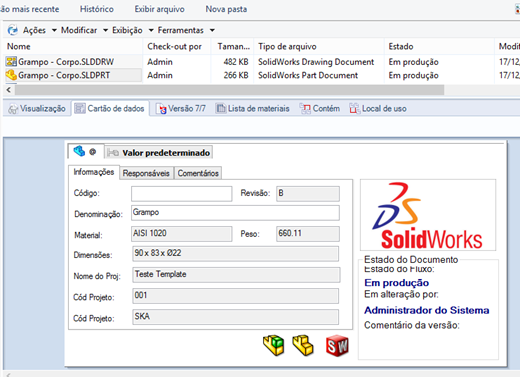Image resolution: width=520 pixels, height=377 pixels.
Task: Click the Versão 7/7 tab icon
Action: pyautogui.click(x=161, y=109)
